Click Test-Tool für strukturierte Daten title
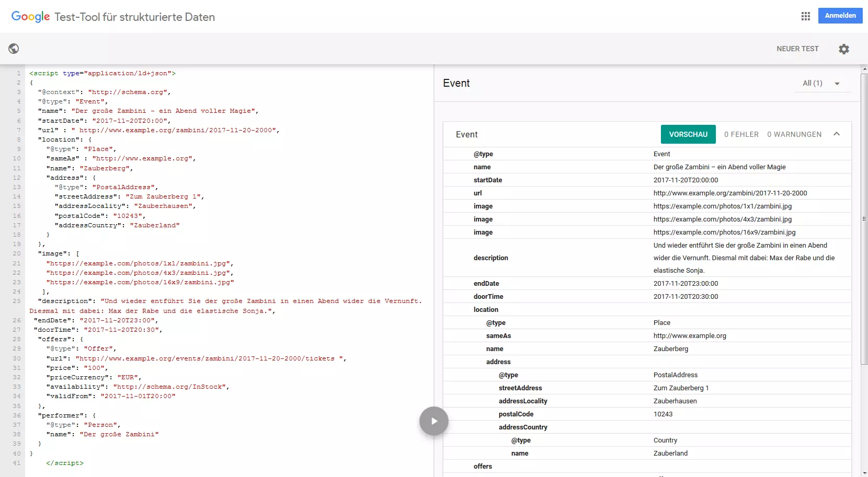The image size is (868, 477). coord(134,17)
